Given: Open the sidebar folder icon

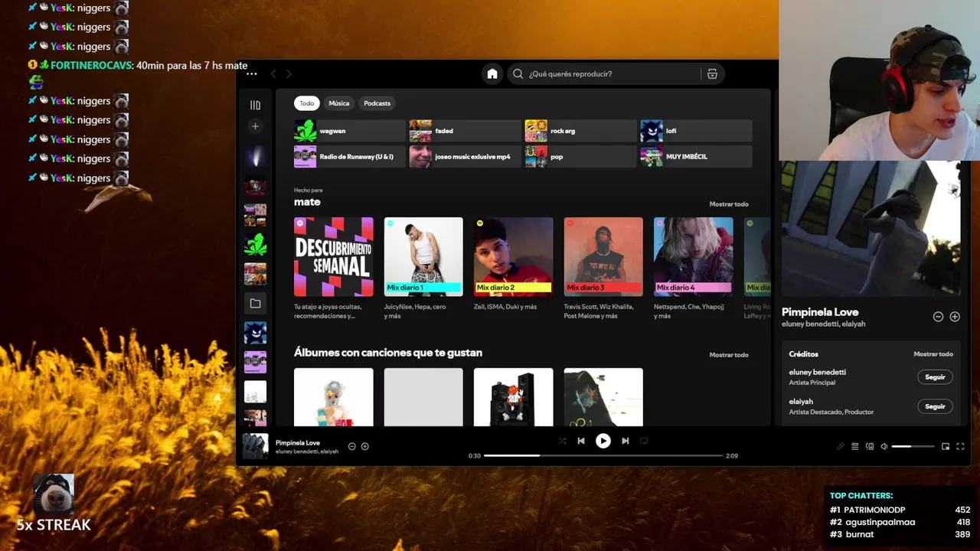Looking at the screenshot, I should 255,303.
